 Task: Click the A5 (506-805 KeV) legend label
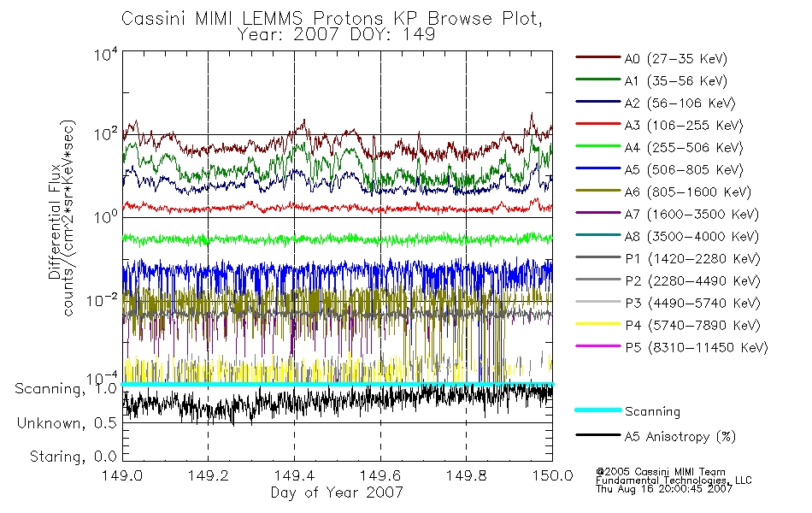(x=684, y=170)
